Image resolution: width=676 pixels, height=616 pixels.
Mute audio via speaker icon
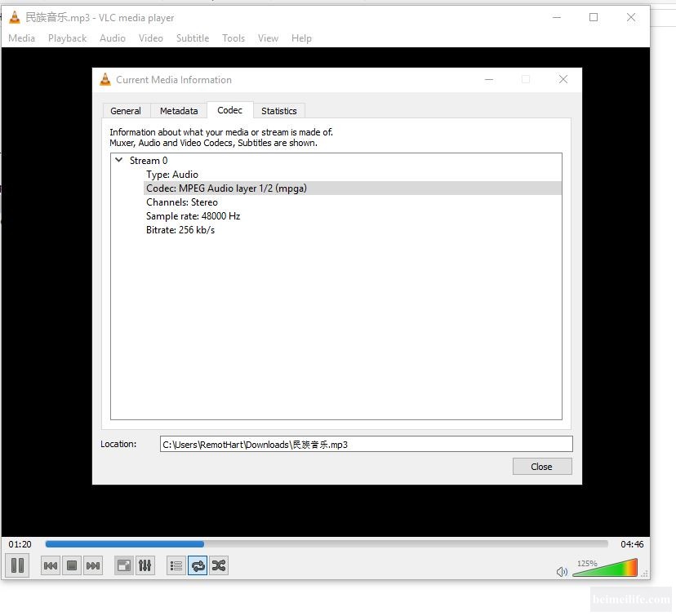pos(562,572)
